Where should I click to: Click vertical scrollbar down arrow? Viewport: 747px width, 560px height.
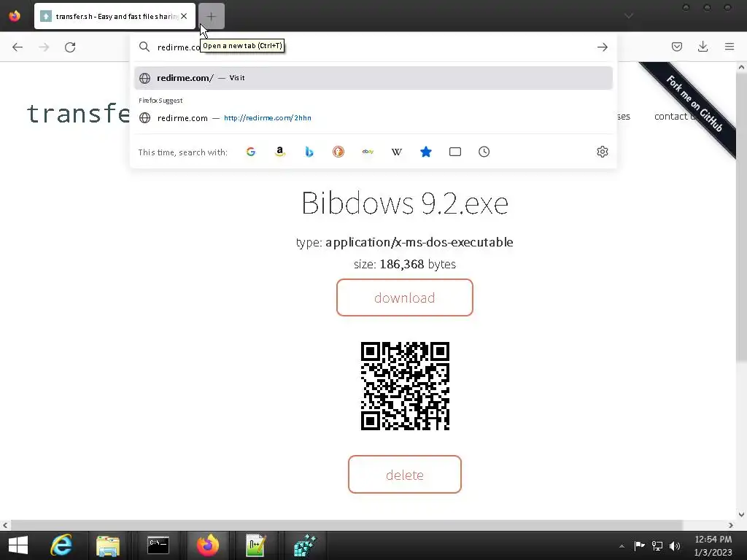click(741, 514)
